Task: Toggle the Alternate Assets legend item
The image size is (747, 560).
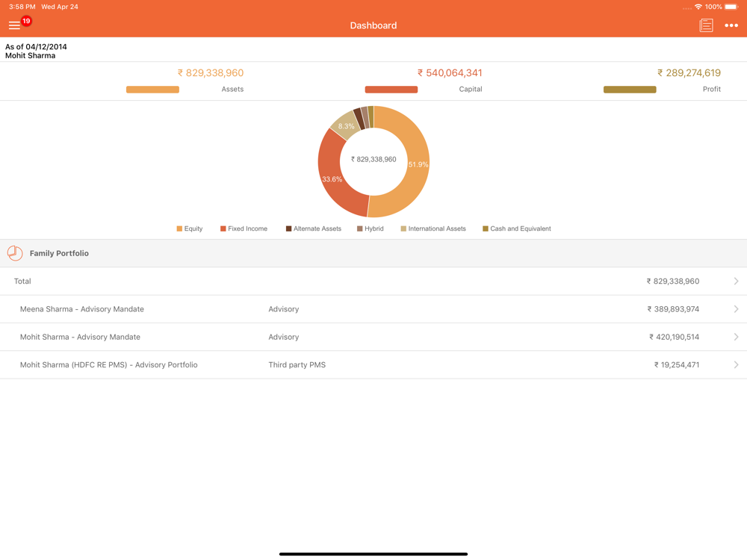Action: 313,228
